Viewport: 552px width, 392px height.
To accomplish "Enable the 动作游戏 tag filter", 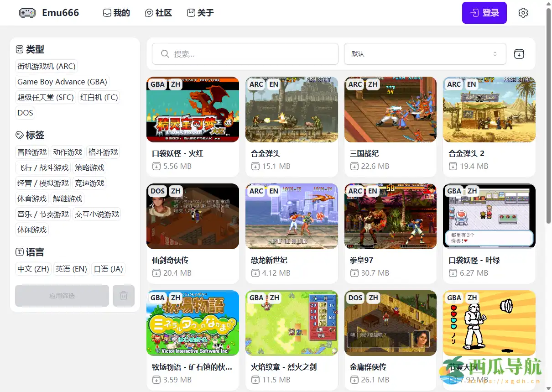I will click(x=67, y=152).
